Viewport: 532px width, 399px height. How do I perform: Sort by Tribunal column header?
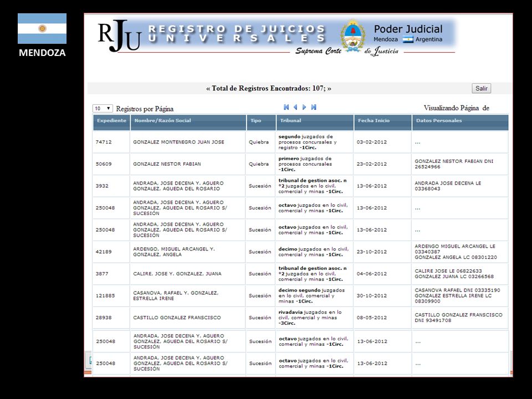pyautogui.click(x=315, y=122)
